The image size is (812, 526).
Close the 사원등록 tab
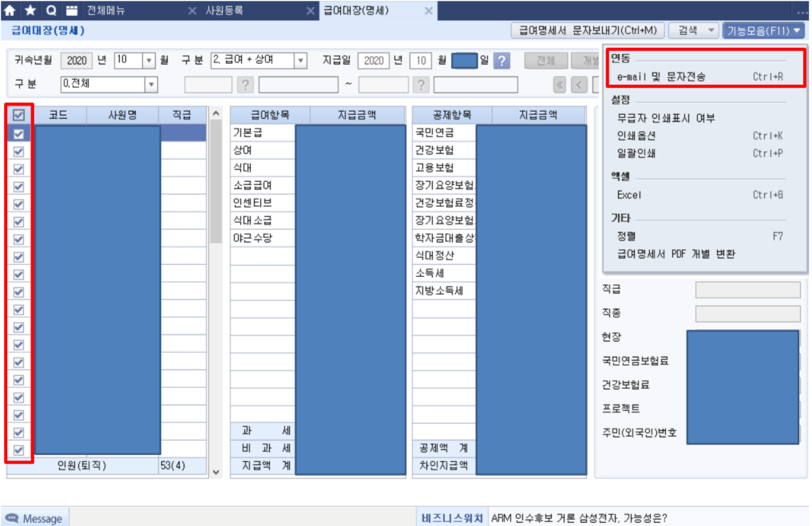311,10
